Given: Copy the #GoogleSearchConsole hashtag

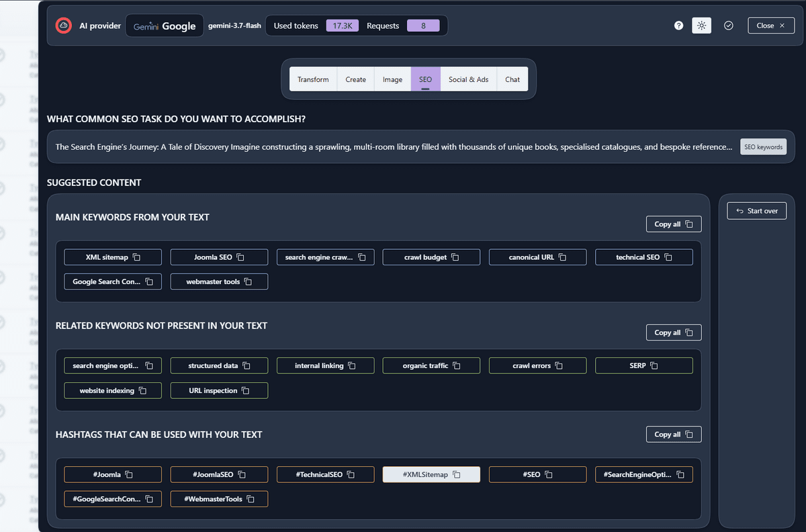Looking at the screenshot, I should (113, 498).
